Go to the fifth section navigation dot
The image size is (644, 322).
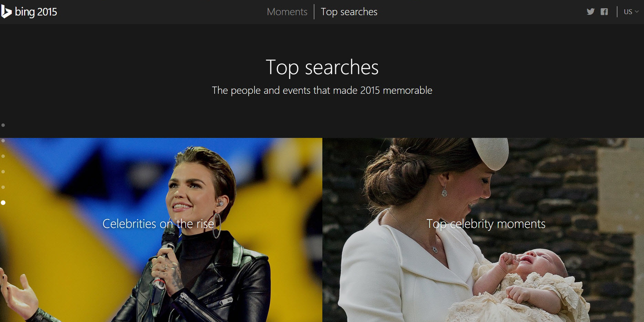[x=3, y=187]
